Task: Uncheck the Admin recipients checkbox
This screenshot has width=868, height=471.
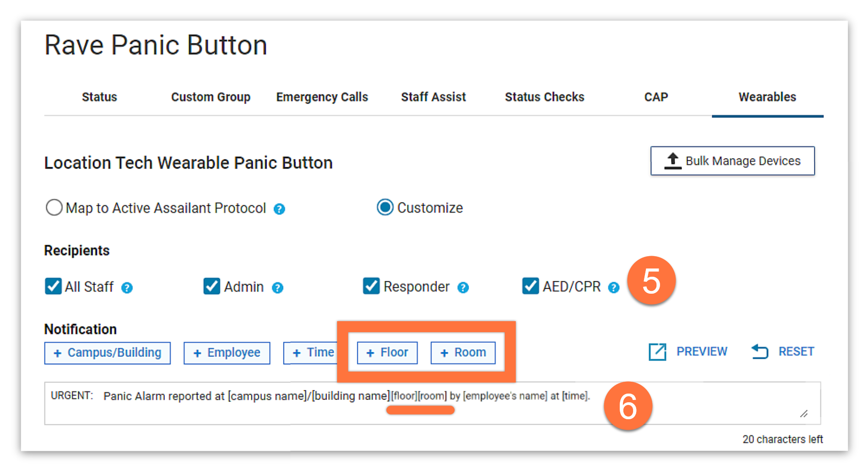Action: pos(212,286)
